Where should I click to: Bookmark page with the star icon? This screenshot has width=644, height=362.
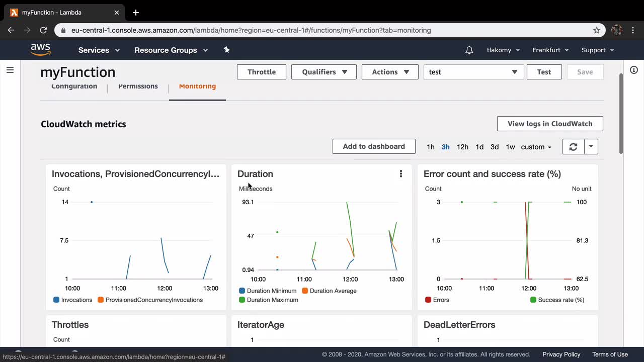point(597,30)
